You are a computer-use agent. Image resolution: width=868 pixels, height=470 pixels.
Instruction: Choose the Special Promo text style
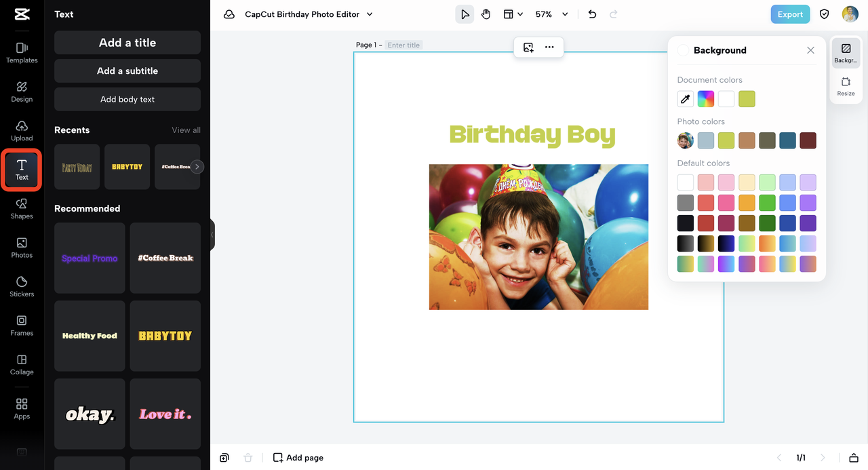(x=90, y=258)
